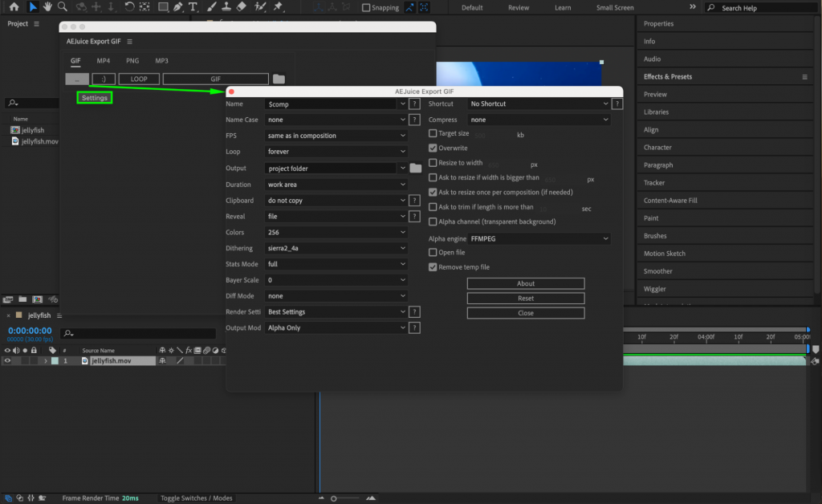Viewport: 822px width, 504px height.
Task: Open the Review workspace menu
Action: tap(518, 7)
